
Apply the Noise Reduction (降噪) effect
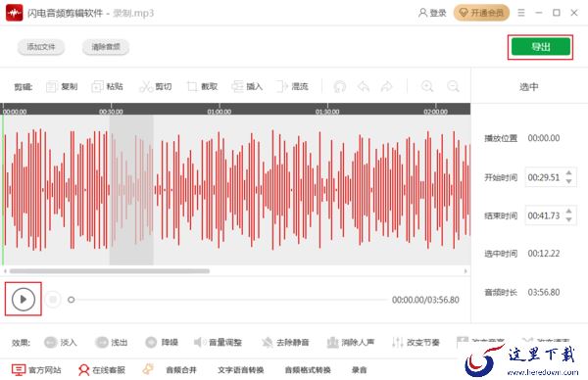[162, 342]
